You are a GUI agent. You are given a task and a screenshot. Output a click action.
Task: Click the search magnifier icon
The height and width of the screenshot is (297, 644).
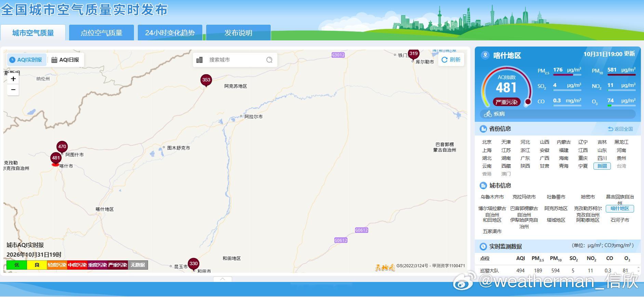tap(269, 60)
